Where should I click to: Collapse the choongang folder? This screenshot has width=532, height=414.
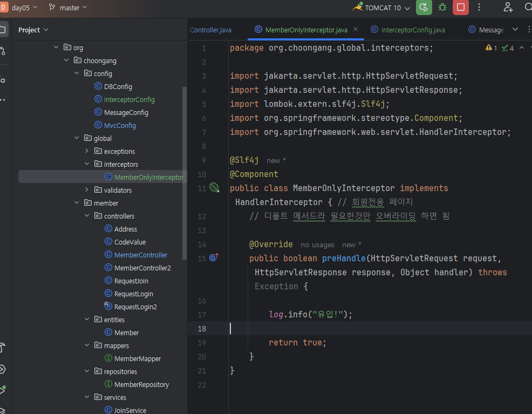[66, 60]
